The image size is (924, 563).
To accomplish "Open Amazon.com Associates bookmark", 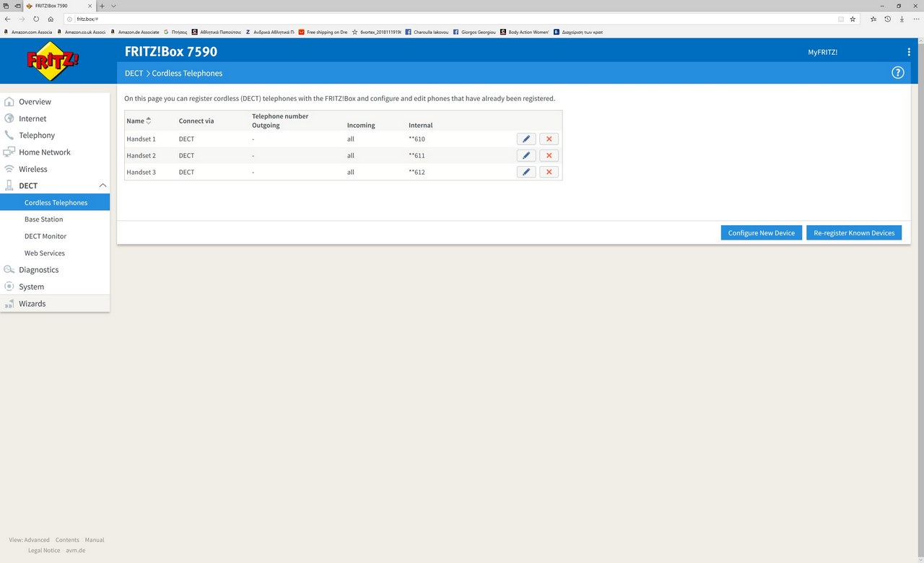I will 29,32.
